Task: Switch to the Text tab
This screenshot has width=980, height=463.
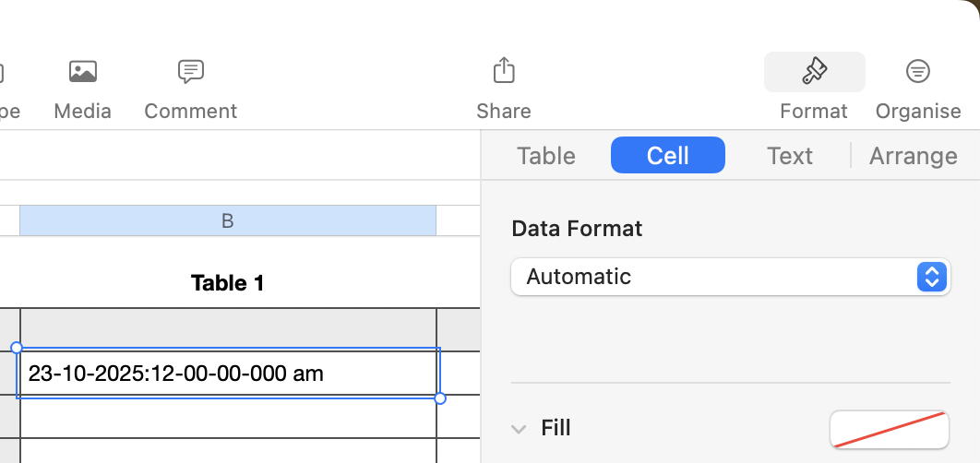Action: pyautogui.click(x=790, y=156)
